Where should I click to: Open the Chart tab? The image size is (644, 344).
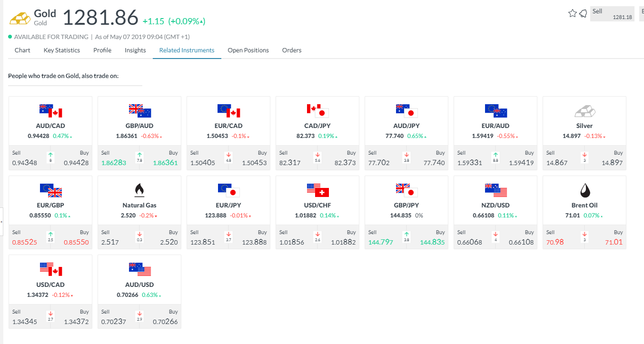[22, 50]
